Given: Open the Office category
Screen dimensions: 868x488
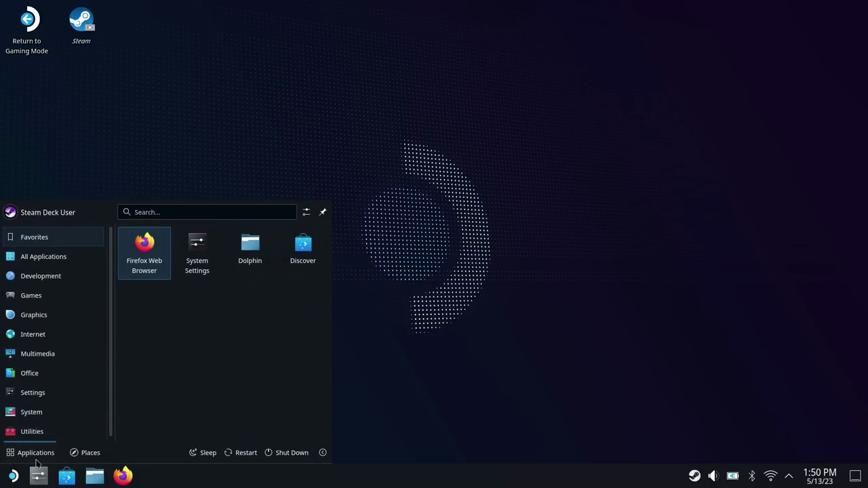Looking at the screenshot, I should pos(54,373).
